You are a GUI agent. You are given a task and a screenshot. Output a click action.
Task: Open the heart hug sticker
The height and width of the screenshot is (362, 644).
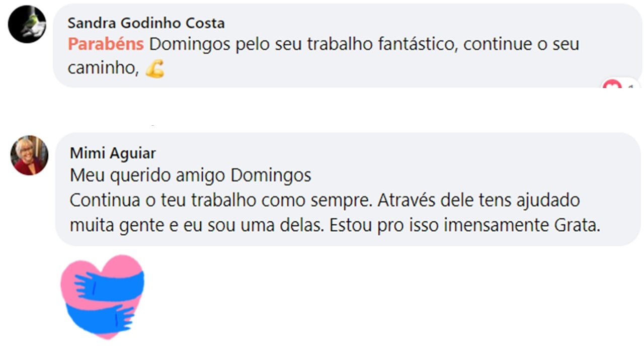point(103,296)
